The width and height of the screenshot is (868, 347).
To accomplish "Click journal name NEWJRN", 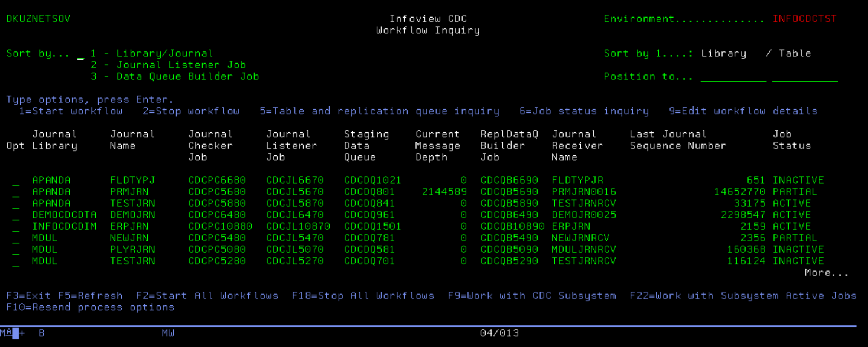I will click(129, 238).
